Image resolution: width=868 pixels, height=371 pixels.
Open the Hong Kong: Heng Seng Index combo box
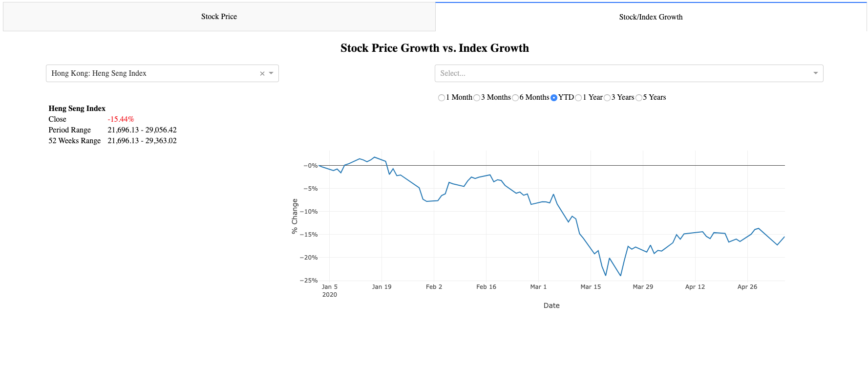[x=147, y=73]
